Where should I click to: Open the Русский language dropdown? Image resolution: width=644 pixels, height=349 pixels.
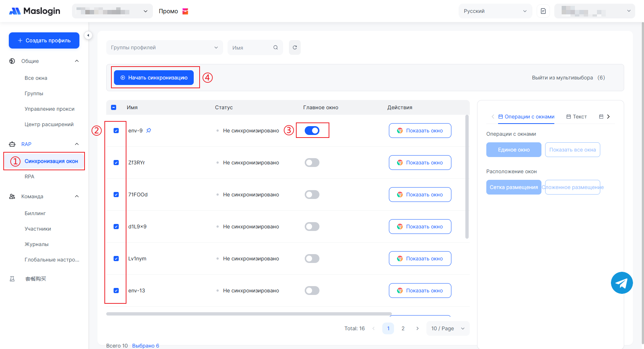click(x=495, y=11)
